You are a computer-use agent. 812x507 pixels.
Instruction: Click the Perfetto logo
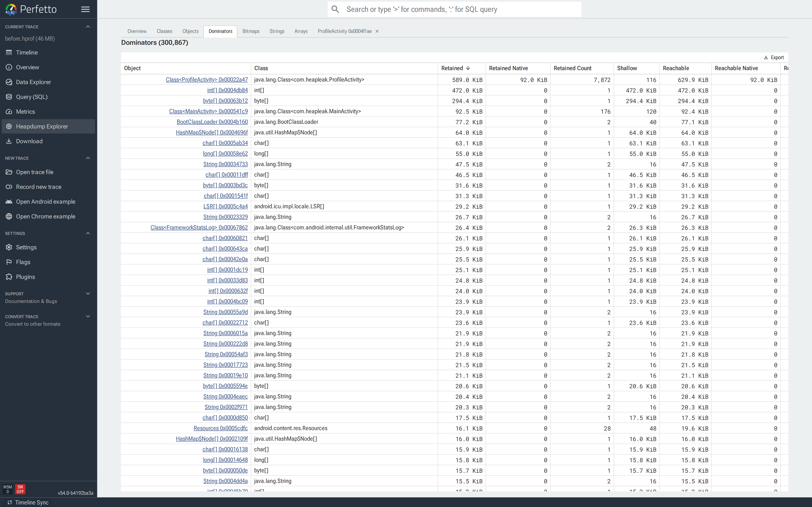tap(10, 9)
